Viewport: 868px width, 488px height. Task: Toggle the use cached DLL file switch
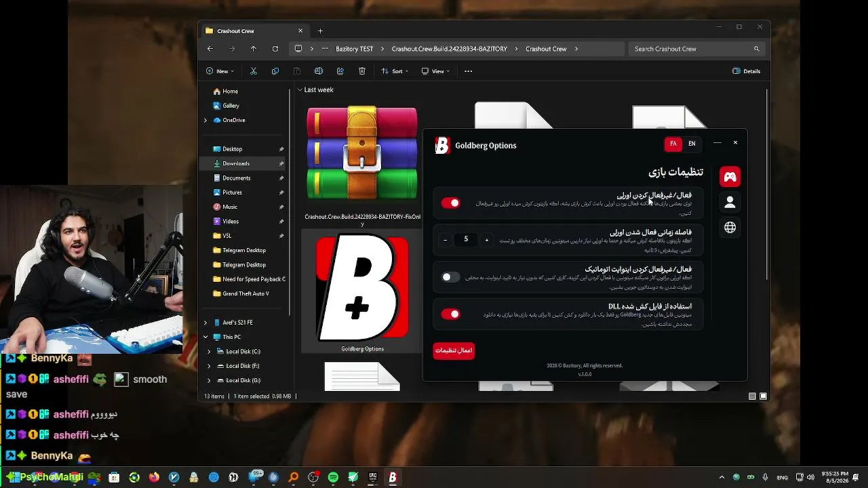[x=450, y=314]
